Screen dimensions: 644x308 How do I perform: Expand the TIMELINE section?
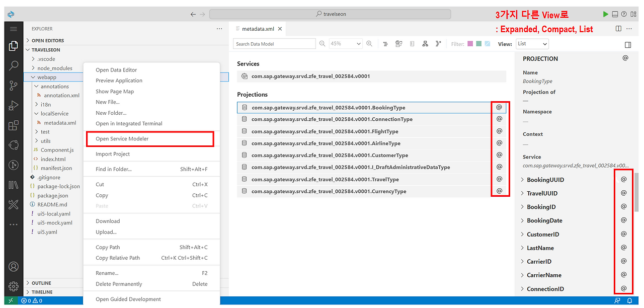42,292
